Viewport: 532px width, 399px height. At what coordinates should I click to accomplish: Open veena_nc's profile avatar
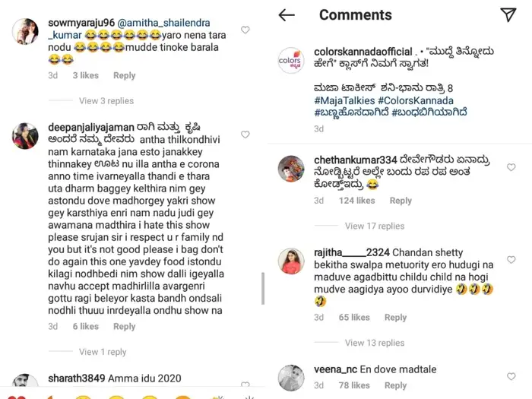290,378
